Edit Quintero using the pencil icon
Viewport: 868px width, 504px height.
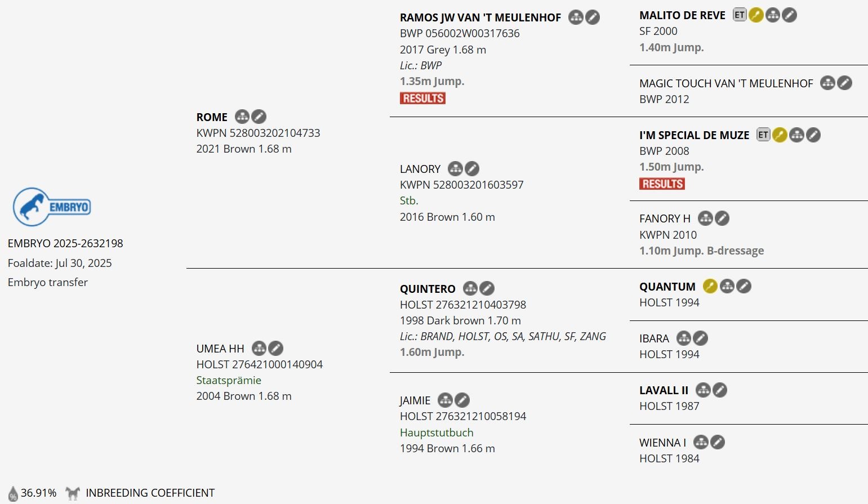pos(487,288)
